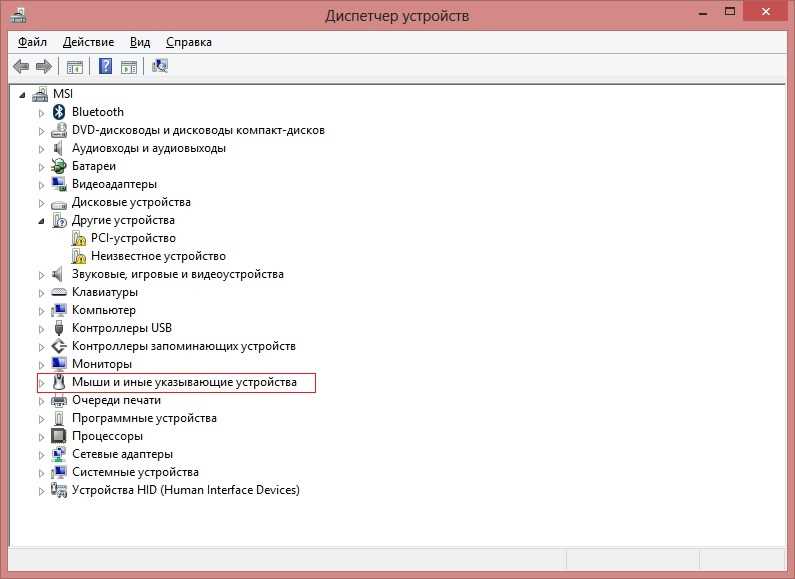Click the Очереди печати printer icon
The image size is (795, 579).
(x=59, y=401)
